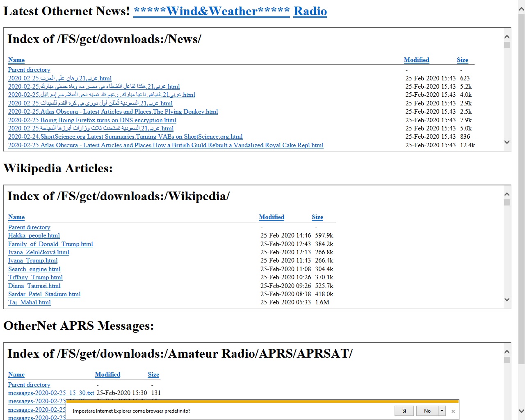
Task: Click No on default browser prompt
Action: pyautogui.click(x=427, y=411)
